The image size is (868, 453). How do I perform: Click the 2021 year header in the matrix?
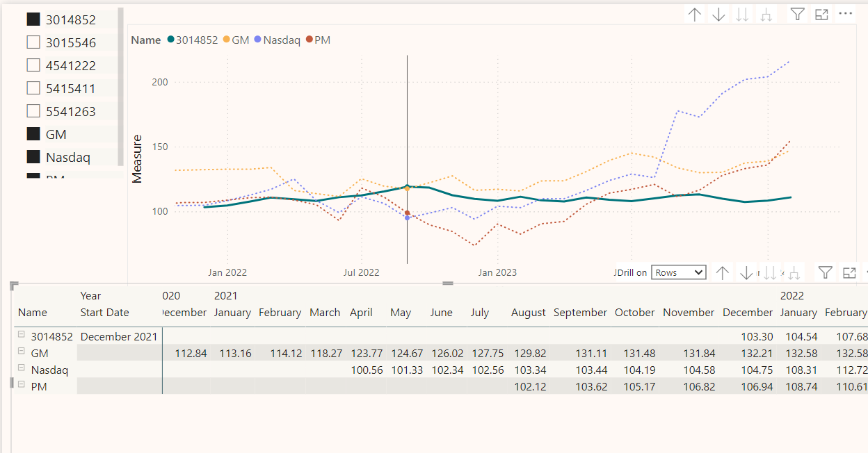tap(226, 296)
